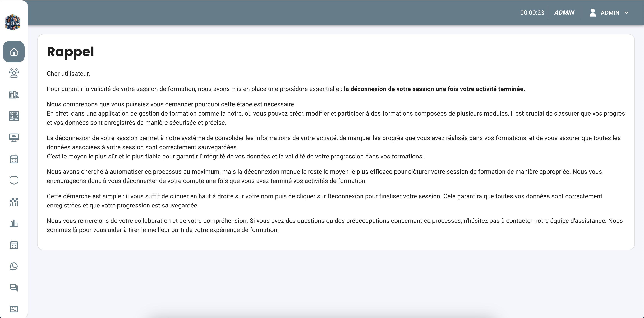Click the 'Cher utilisateur,' greeting text

[x=68, y=74]
